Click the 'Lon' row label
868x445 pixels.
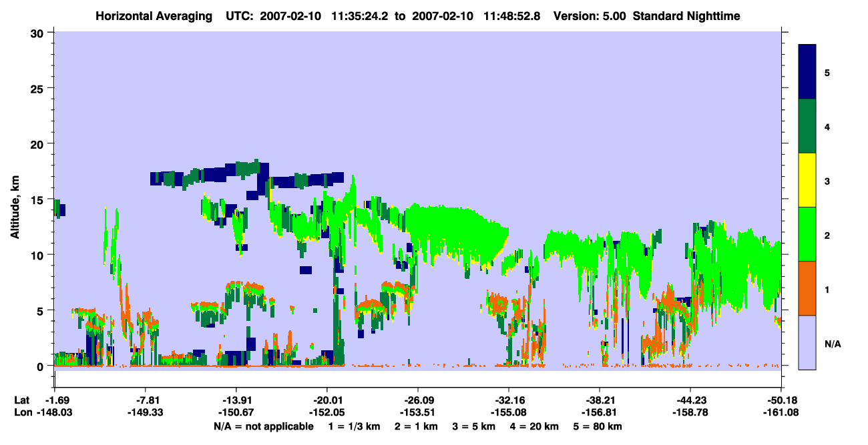23,412
